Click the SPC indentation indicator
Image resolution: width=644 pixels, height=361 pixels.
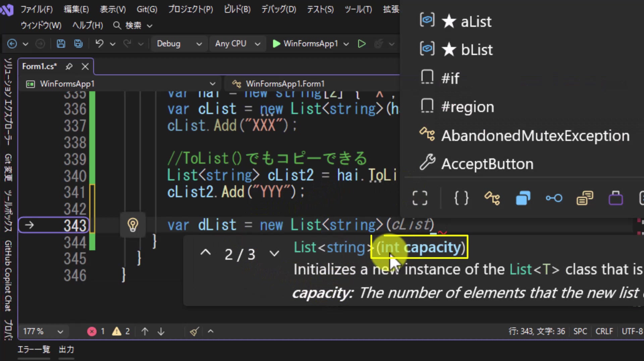click(x=580, y=331)
